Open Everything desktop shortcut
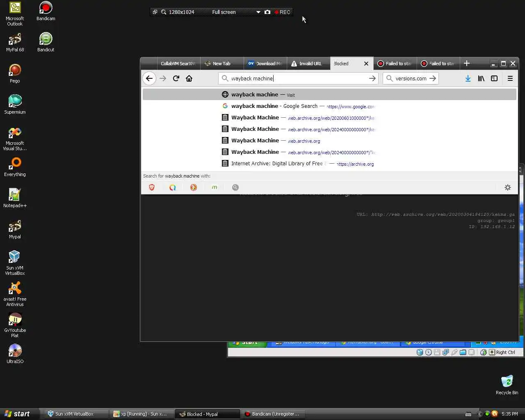The image size is (525, 420). 15,167
